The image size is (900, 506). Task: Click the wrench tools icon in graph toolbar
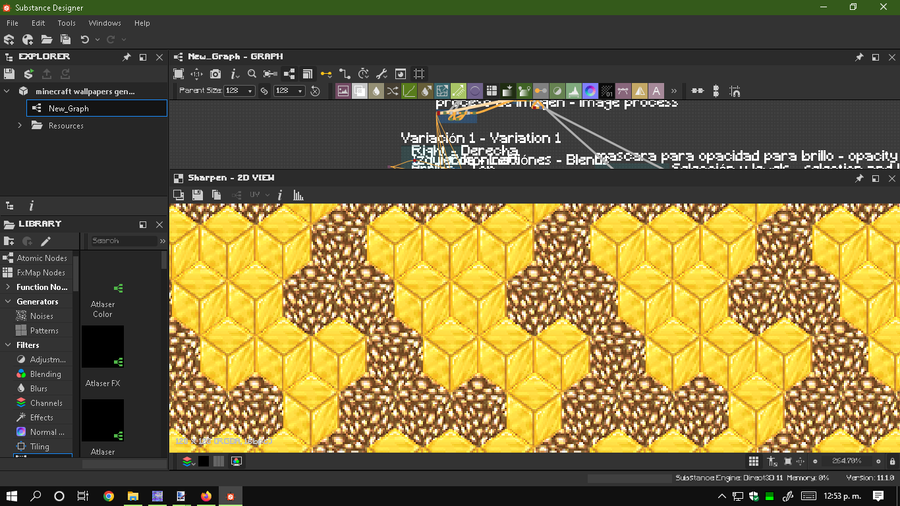tap(382, 74)
